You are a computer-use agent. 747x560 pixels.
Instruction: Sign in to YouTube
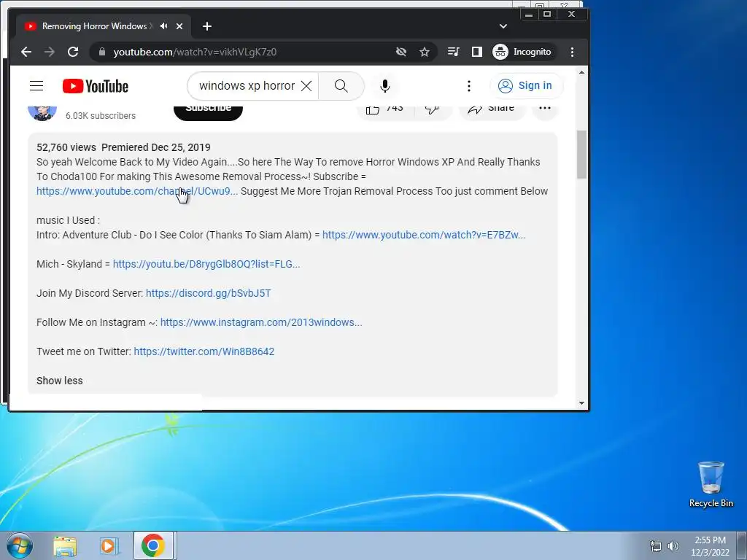click(526, 86)
